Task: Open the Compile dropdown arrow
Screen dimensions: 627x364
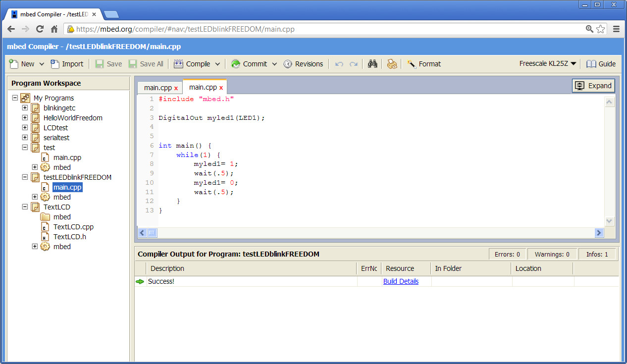Action: tap(217, 64)
